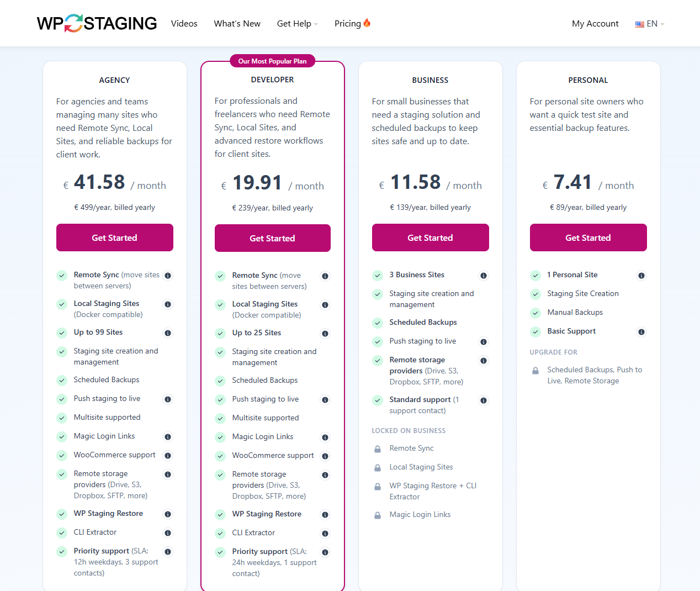
Task: Show info for 1 Personal Site
Action: pos(641,276)
